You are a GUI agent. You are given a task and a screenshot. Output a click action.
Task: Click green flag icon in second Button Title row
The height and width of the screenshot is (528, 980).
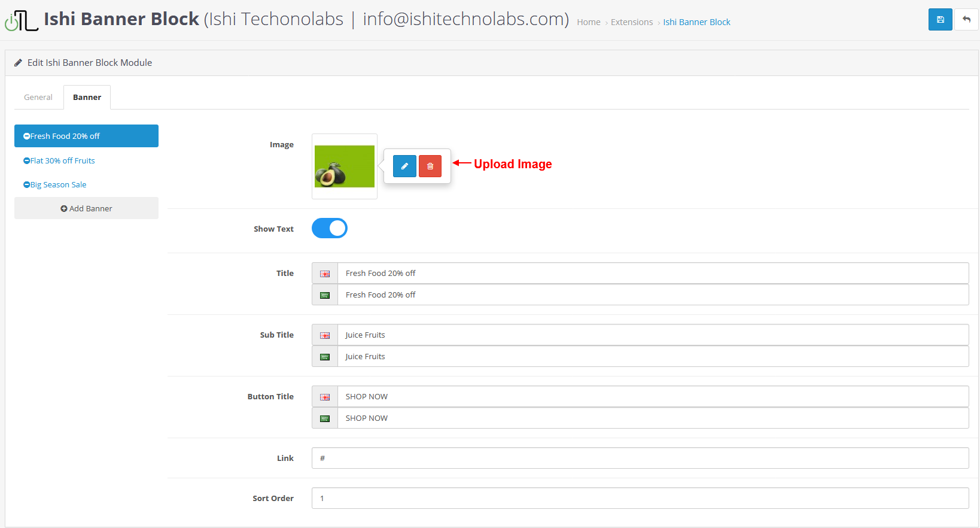pyautogui.click(x=325, y=418)
